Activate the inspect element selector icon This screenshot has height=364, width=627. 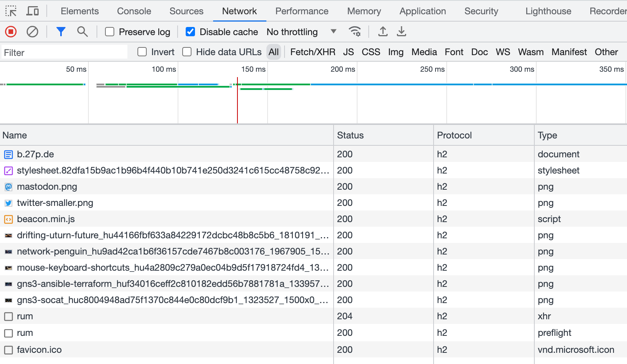(x=11, y=11)
